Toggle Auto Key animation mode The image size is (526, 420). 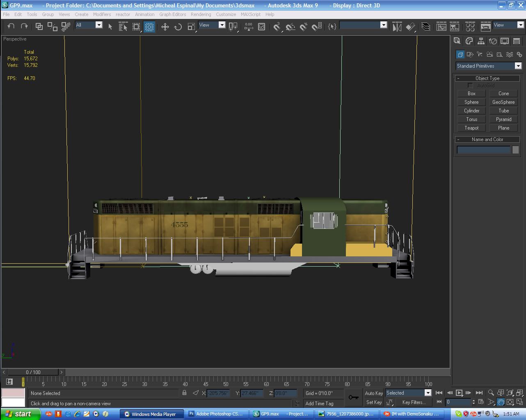click(x=374, y=393)
